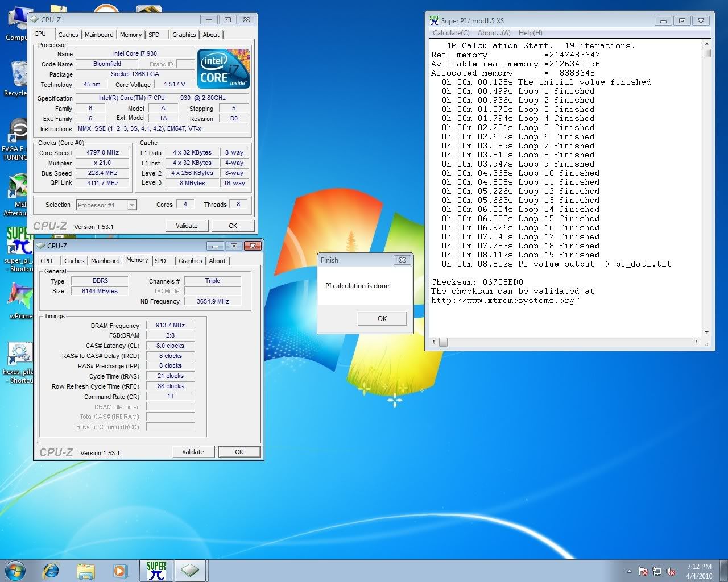Confirm PI calculation done with OK
This screenshot has width=728, height=582.
[382, 319]
